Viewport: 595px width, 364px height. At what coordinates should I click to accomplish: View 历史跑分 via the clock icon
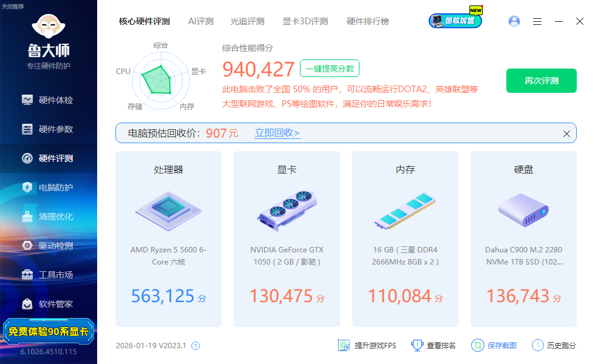(x=537, y=345)
